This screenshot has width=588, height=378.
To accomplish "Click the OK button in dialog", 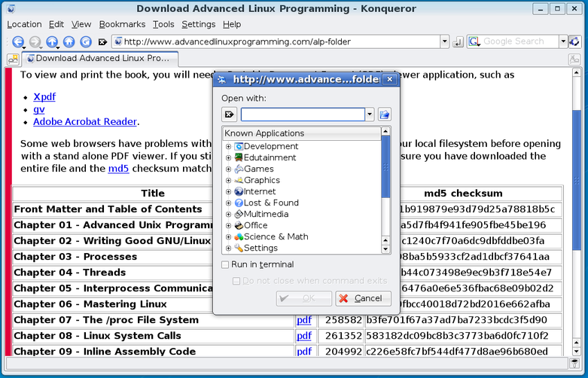I will pyautogui.click(x=303, y=298).
